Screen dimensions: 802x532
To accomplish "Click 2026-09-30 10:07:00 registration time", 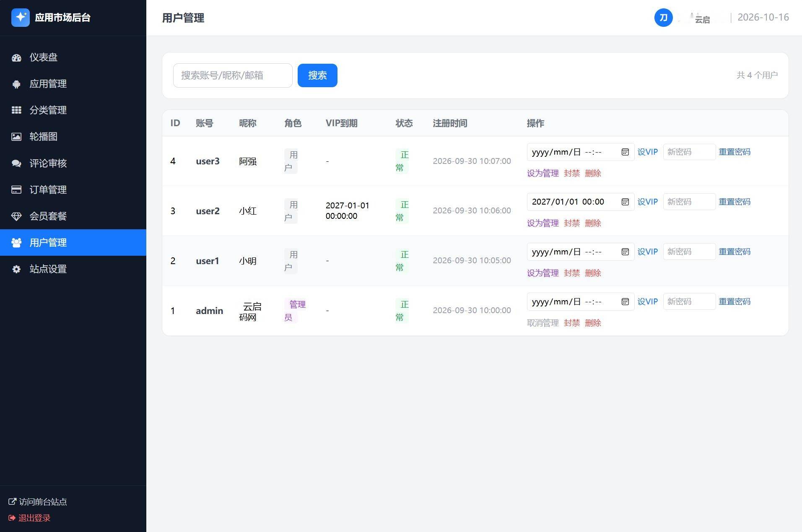I will (x=472, y=161).
